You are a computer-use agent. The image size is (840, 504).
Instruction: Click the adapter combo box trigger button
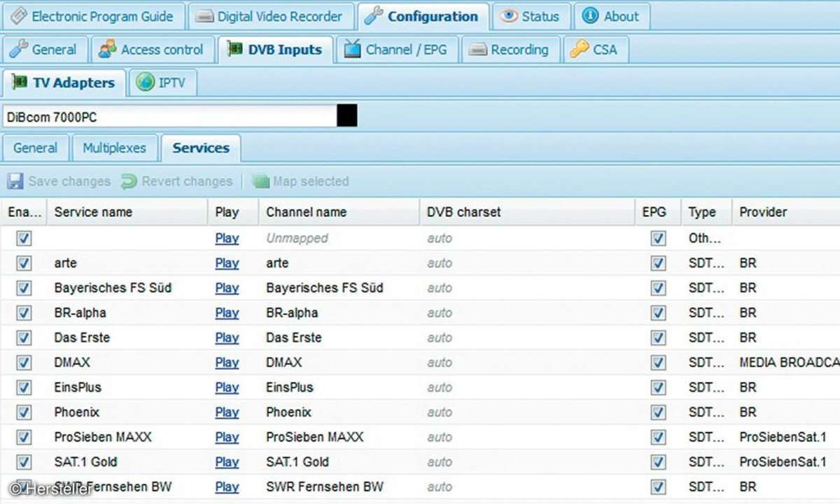point(347,116)
